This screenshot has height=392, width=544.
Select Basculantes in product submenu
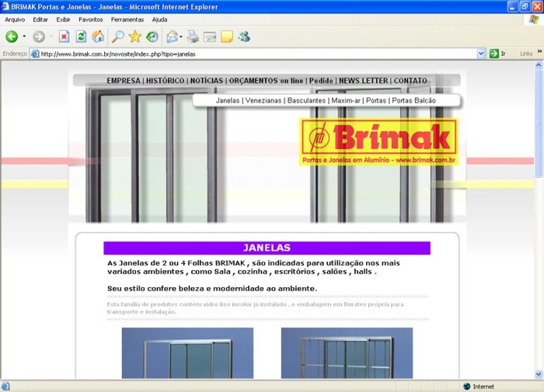(306, 100)
